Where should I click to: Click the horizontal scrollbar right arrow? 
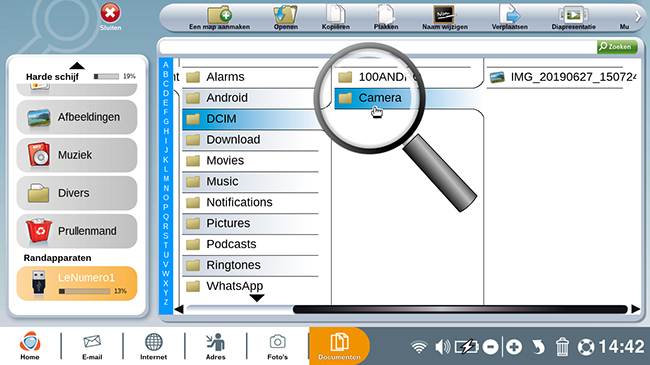[635, 309]
